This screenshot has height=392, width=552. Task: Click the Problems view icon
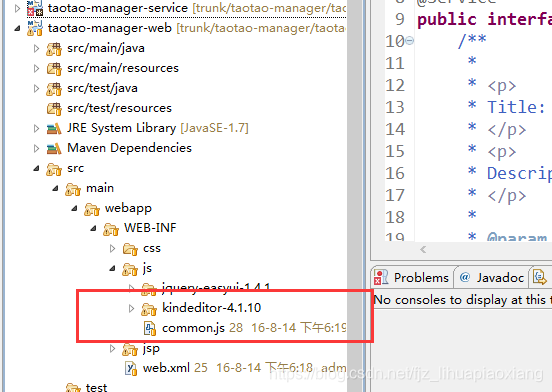(381, 278)
